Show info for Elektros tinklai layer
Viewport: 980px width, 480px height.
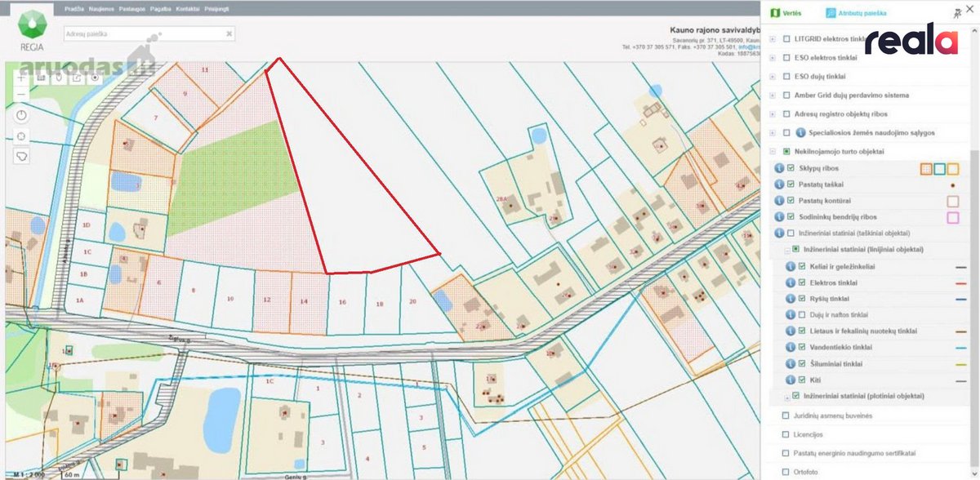[x=791, y=282]
